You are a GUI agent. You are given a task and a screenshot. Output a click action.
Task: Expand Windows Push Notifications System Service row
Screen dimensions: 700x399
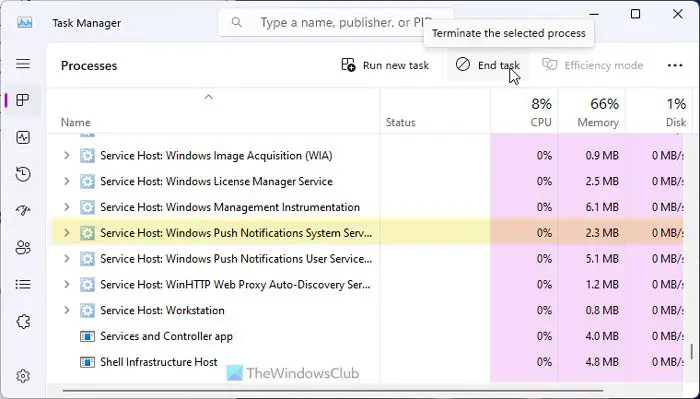[67, 233]
